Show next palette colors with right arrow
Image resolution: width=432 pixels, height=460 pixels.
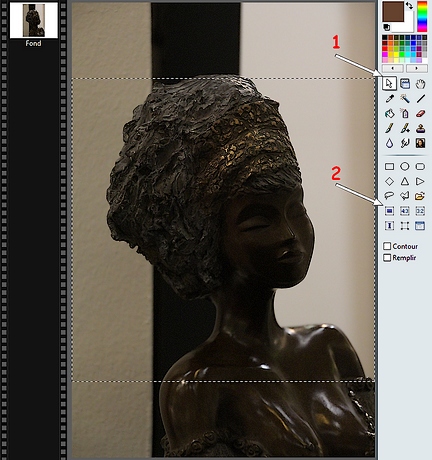(416, 68)
